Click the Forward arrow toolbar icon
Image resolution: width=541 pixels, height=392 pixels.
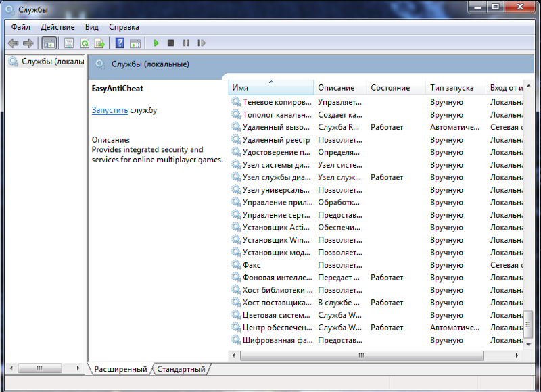coord(28,43)
